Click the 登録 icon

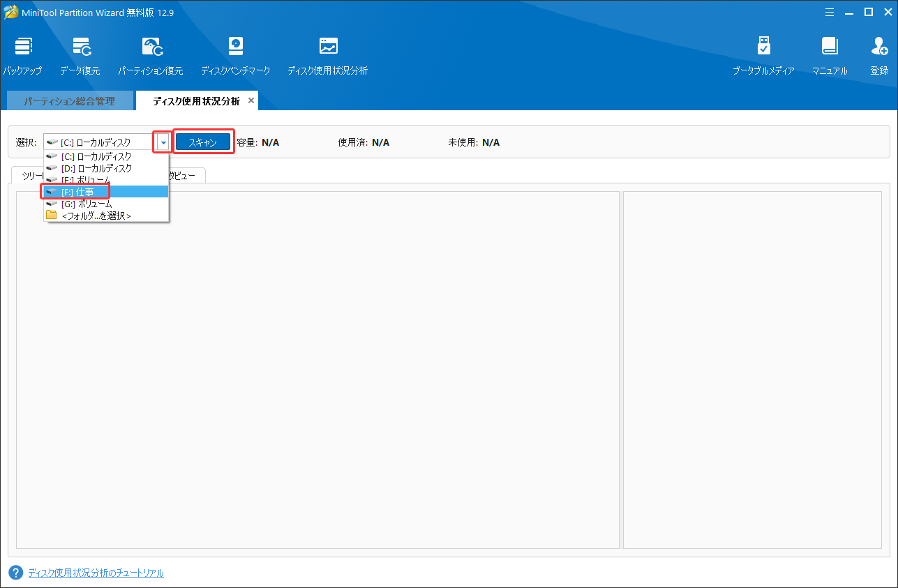(x=879, y=56)
